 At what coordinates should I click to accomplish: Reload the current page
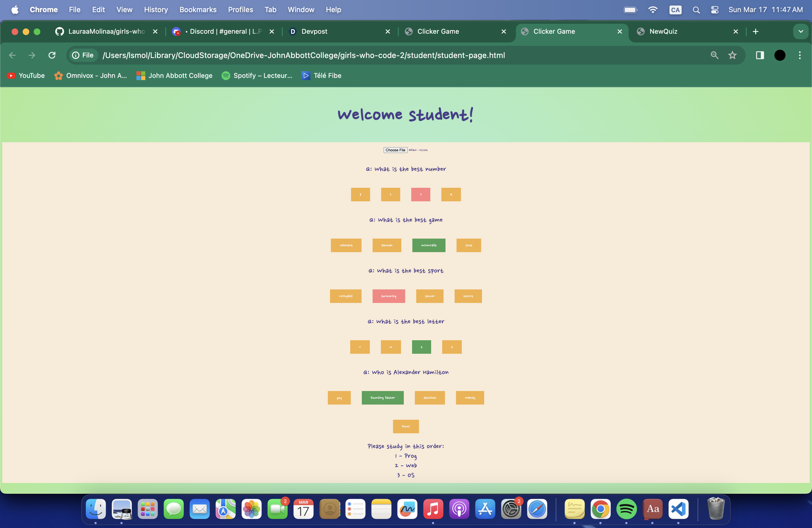[x=52, y=55]
